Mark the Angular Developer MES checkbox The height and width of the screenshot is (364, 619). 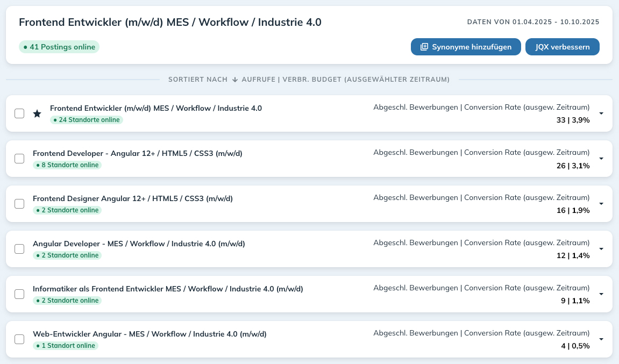[x=19, y=249]
